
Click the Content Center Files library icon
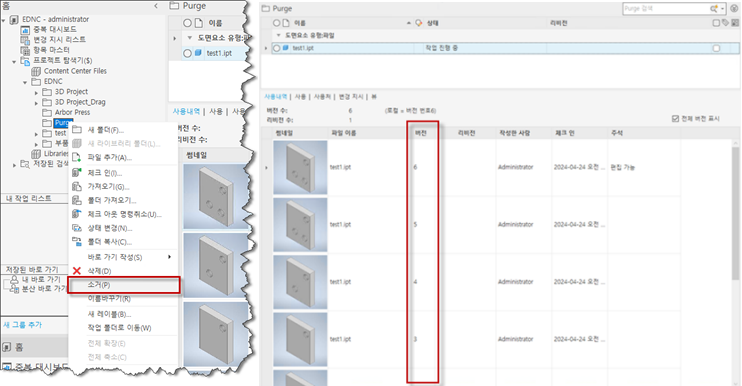[x=36, y=71]
